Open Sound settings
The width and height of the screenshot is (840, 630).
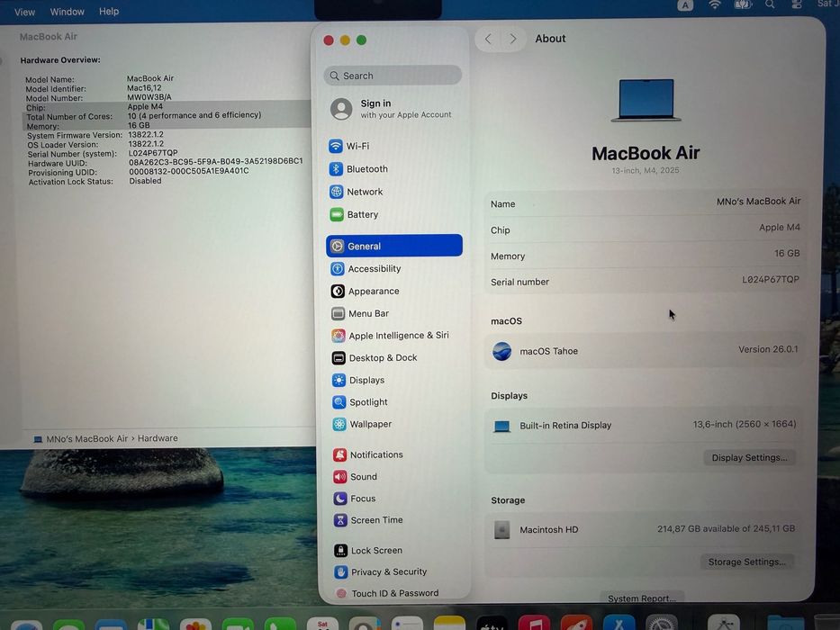click(x=356, y=476)
